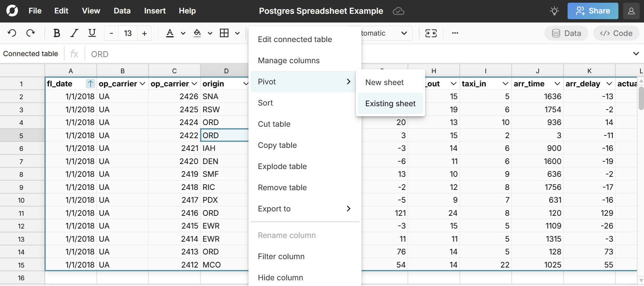Open the user account profile icon

point(631,11)
